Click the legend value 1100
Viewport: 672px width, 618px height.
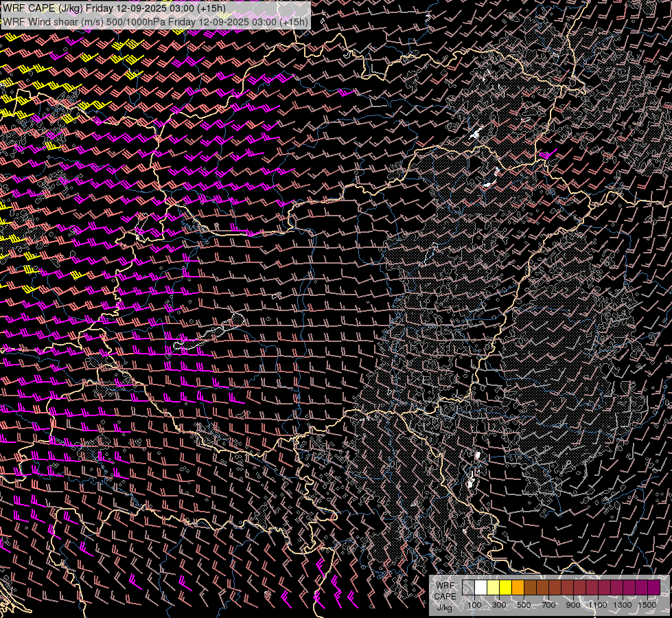[x=598, y=605]
